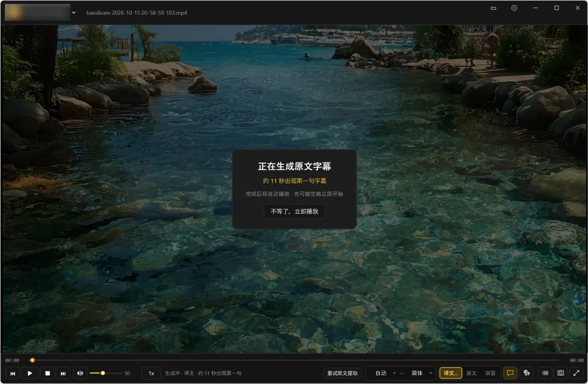Change the 1x playback speed
The width and height of the screenshot is (588, 384).
pyautogui.click(x=151, y=373)
